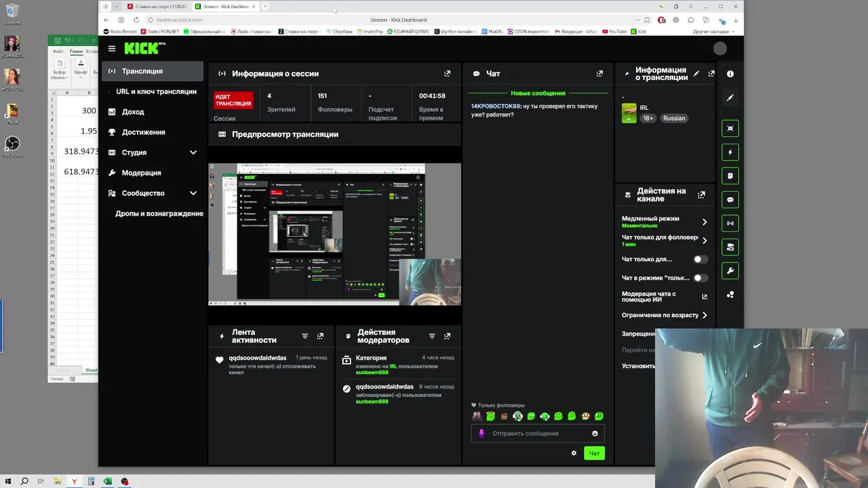This screenshot has height=488, width=868.
Task: Toggle the chat bubble widget in sidebar
Action: click(730, 199)
